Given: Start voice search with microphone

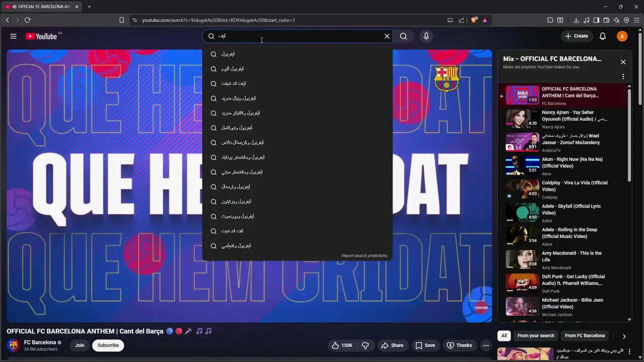Looking at the screenshot, I should pos(426,36).
